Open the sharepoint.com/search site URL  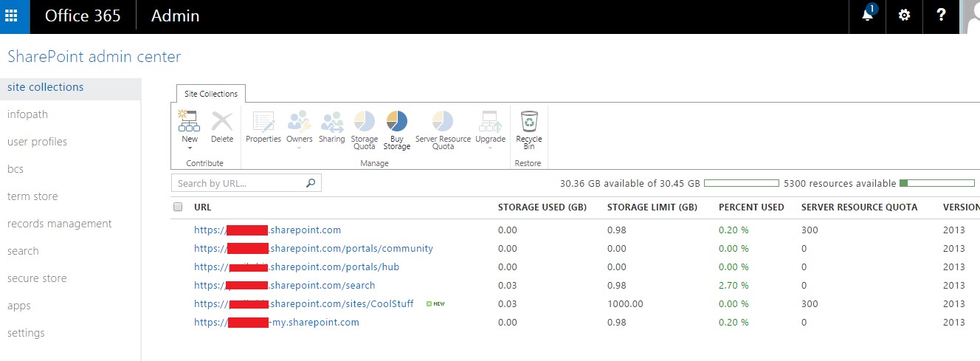point(284,286)
